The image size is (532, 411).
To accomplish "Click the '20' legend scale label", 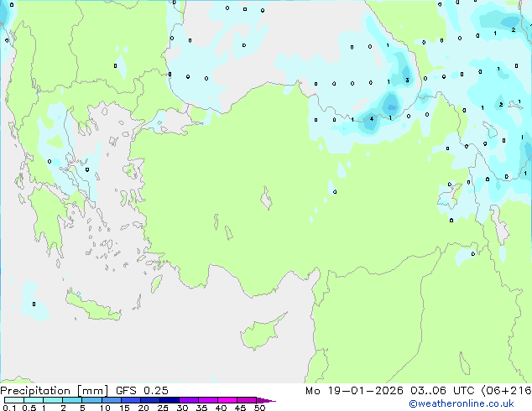I will pos(143,408).
